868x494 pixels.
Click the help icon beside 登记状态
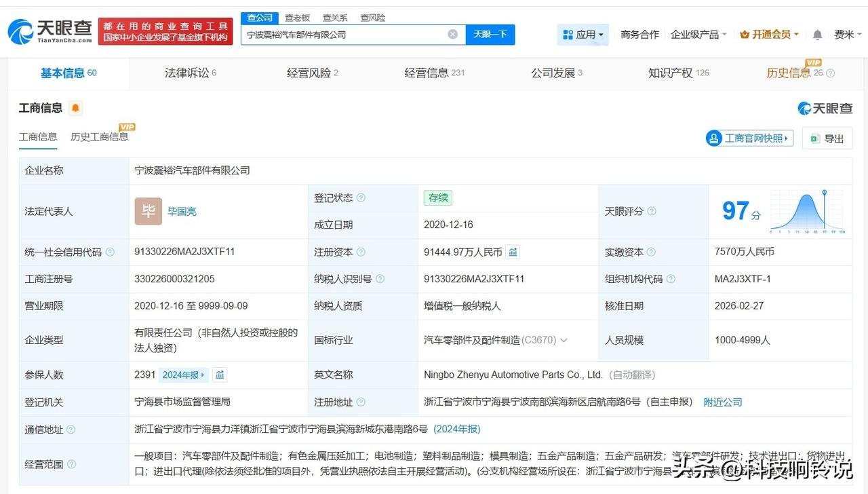pos(361,197)
